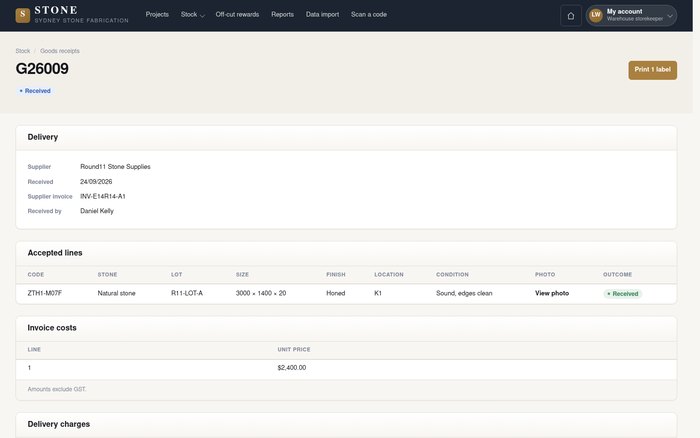Click the Received status badge under G26009
700x438 pixels.
[35, 91]
